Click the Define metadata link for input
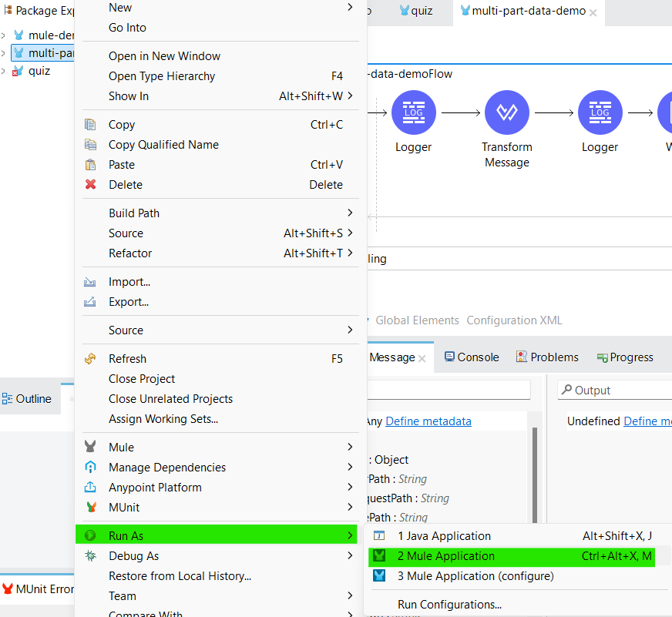The image size is (672, 617). click(428, 421)
